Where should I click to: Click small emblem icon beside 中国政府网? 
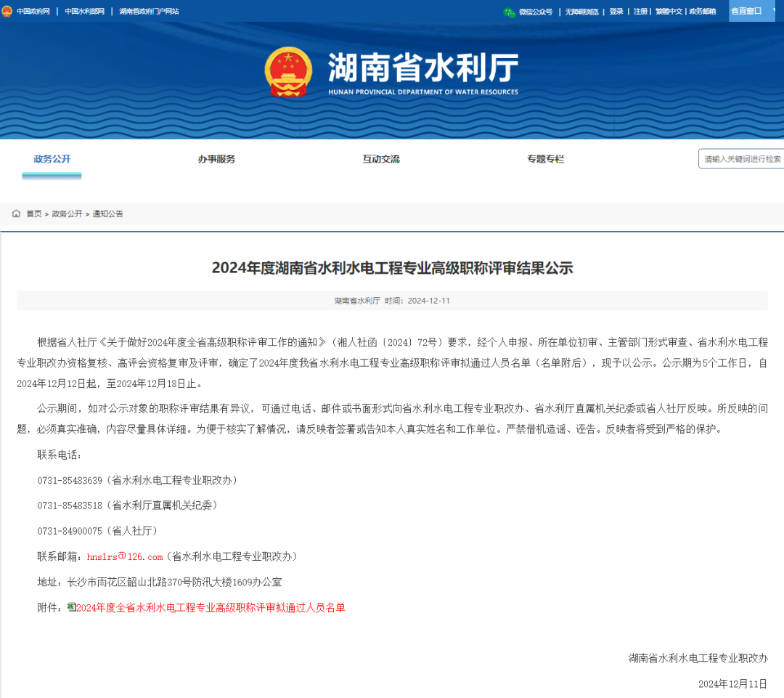pyautogui.click(x=7, y=12)
